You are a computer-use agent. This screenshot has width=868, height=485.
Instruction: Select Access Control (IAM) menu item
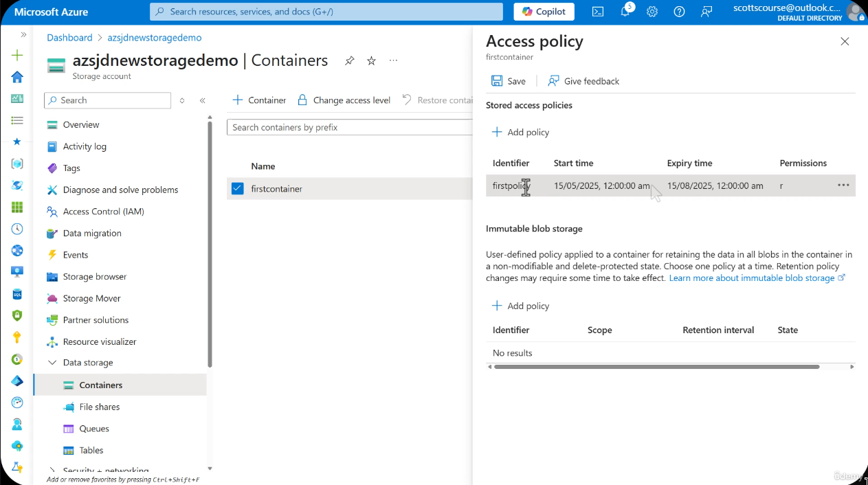click(103, 212)
